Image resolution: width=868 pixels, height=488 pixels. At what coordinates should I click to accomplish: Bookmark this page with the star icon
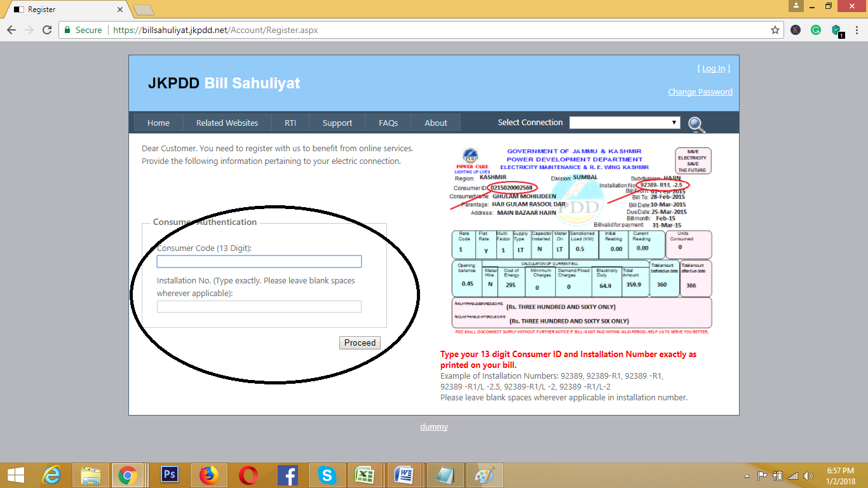click(775, 30)
